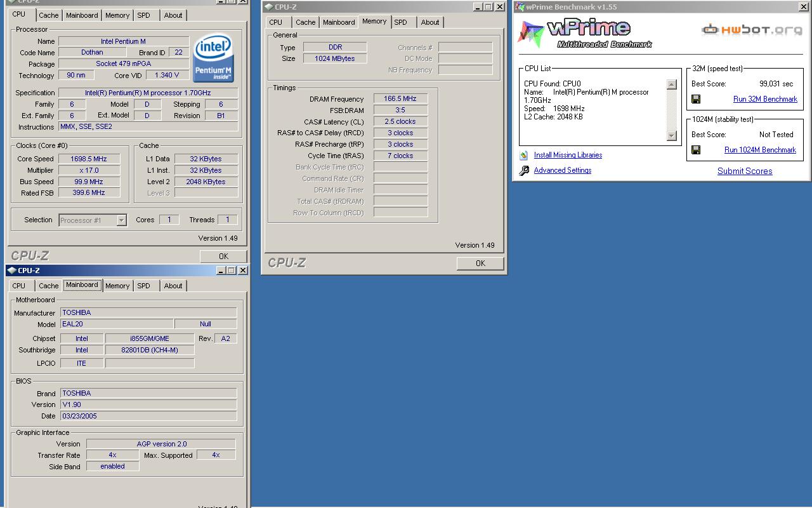812x508 pixels.
Task: Click the Socket 479 mPGA package field
Action: [x=123, y=63]
